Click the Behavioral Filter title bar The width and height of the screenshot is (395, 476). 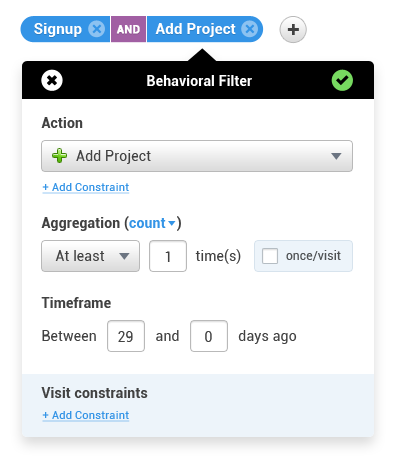[x=198, y=80]
